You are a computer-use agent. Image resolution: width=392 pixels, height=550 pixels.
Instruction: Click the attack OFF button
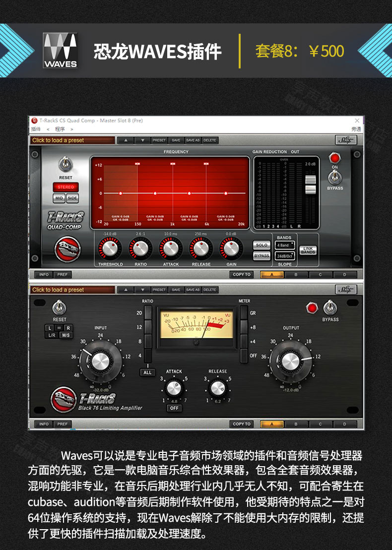click(174, 408)
